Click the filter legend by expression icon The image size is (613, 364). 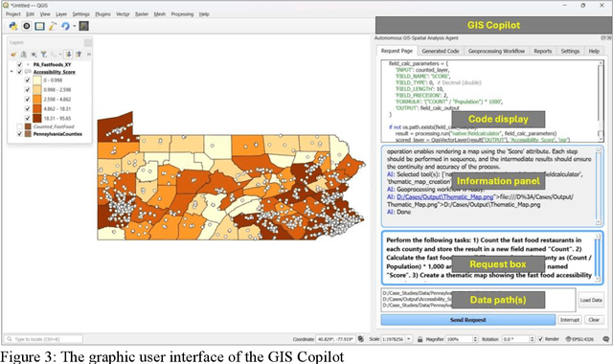54,55
